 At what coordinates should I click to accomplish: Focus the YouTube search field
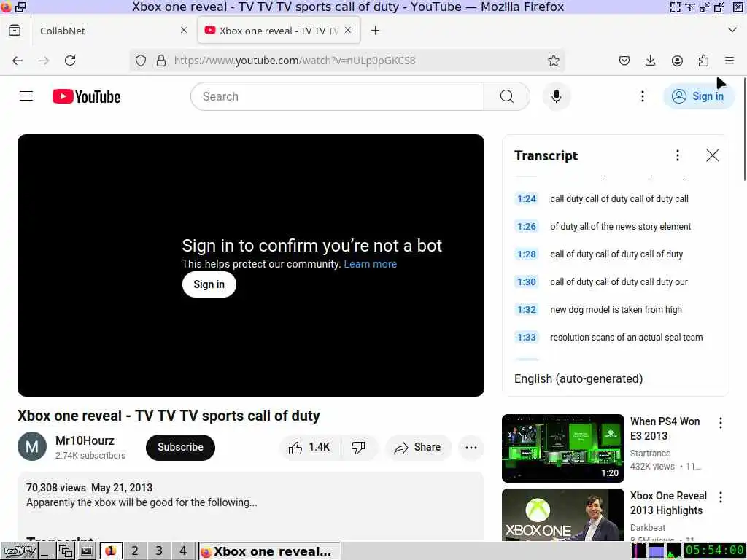point(337,96)
